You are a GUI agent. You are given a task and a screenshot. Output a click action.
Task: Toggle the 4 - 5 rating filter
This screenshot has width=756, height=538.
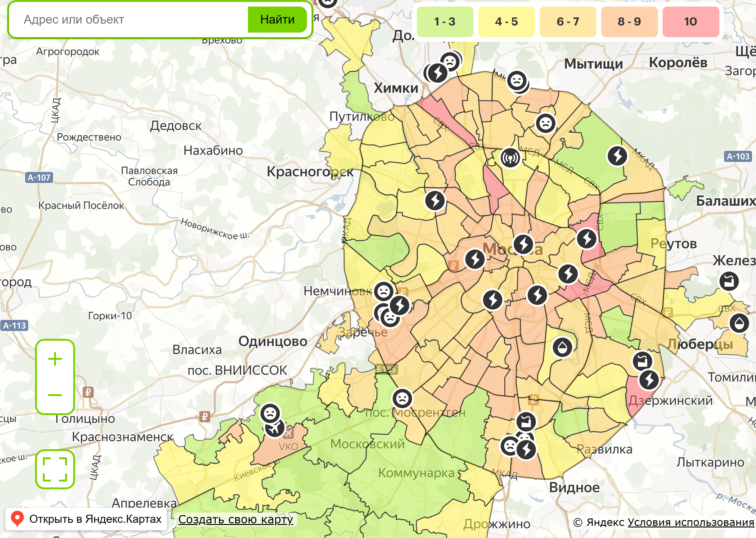pos(506,22)
